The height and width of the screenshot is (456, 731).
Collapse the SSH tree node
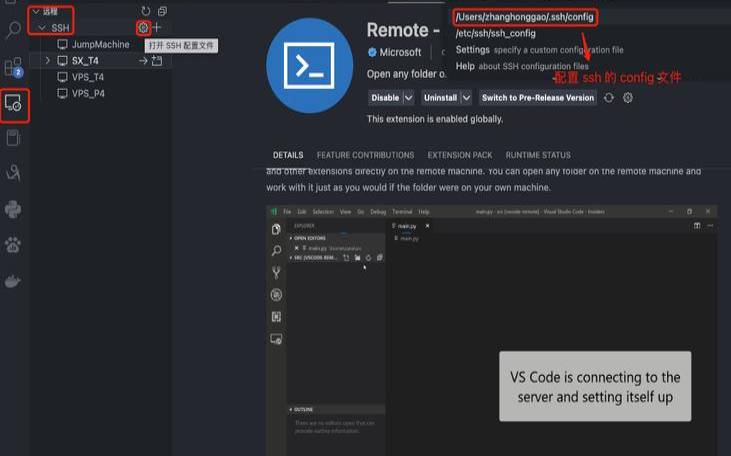pos(42,28)
